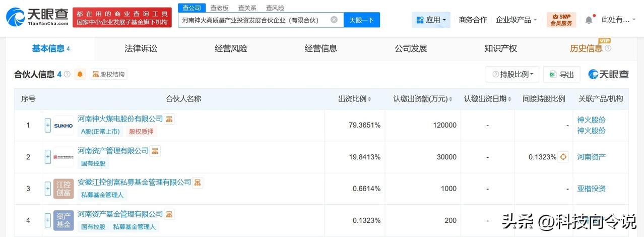Open the notification bell in the header
The width and height of the screenshot is (644, 237).
pyautogui.click(x=589, y=20)
